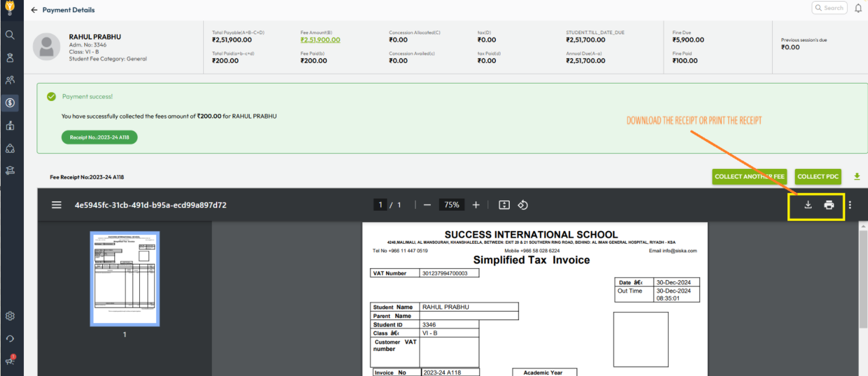Viewport: 868px width, 376px height.
Task: Click the back arrow beside Payment Details
Action: [x=34, y=10]
